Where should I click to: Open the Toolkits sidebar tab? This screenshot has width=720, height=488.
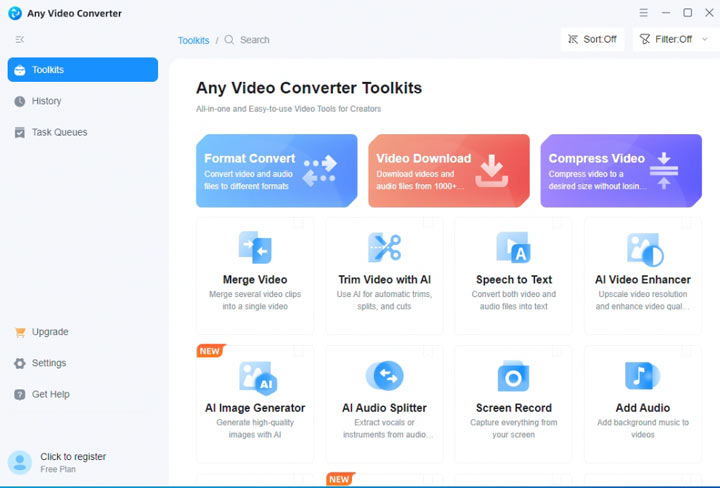point(83,70)
